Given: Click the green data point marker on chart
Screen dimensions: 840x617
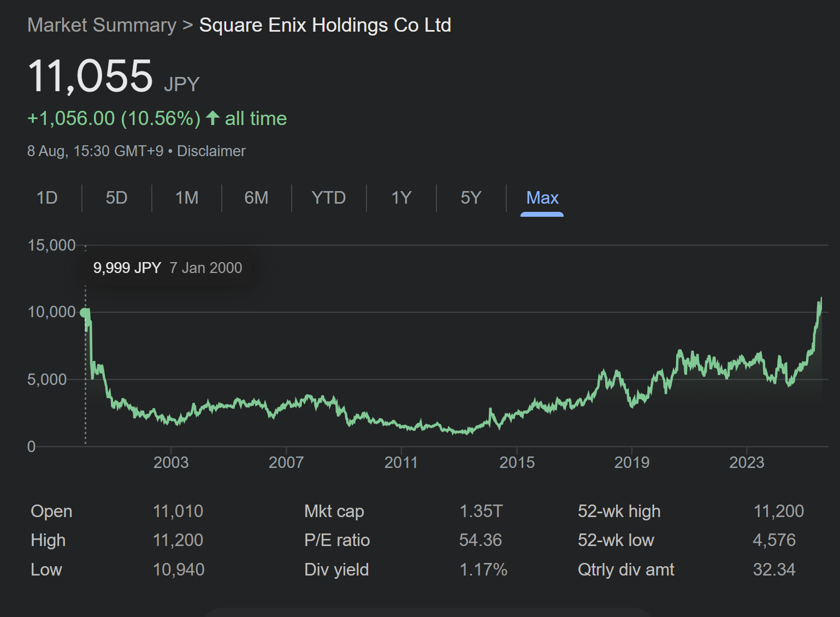Looking at the screenshot, I should click(x=85, y=313).
